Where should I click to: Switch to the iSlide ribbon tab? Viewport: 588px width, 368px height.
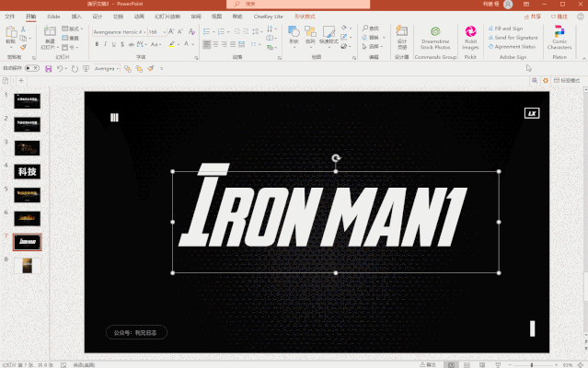[53, 17]
